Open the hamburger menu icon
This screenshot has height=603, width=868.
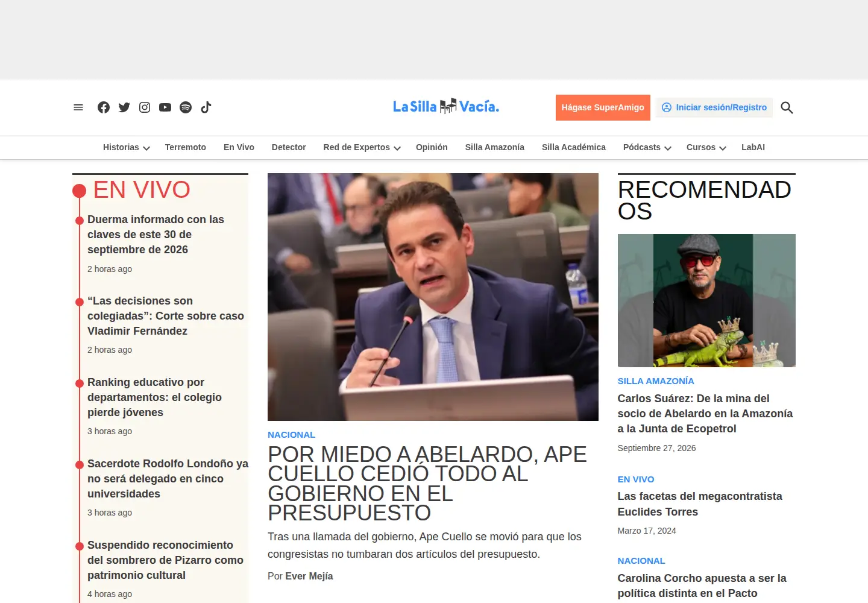point(78,107)
